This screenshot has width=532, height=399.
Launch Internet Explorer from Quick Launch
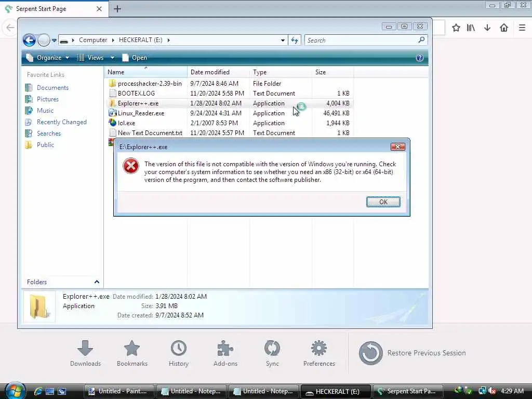tap(38, 391)
